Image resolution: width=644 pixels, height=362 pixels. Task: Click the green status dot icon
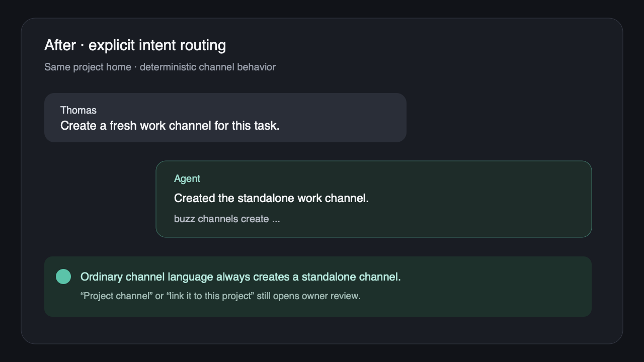(x=63, y=277)
